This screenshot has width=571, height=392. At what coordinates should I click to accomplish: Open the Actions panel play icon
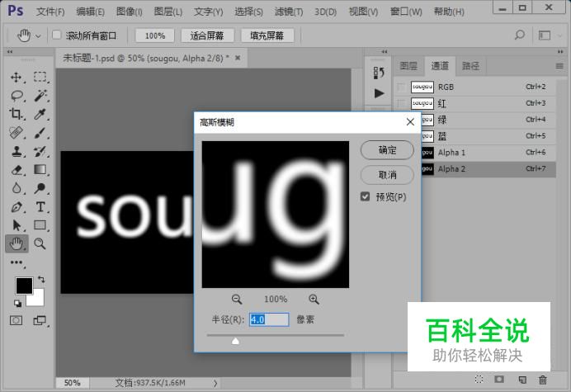pos(379,93)
